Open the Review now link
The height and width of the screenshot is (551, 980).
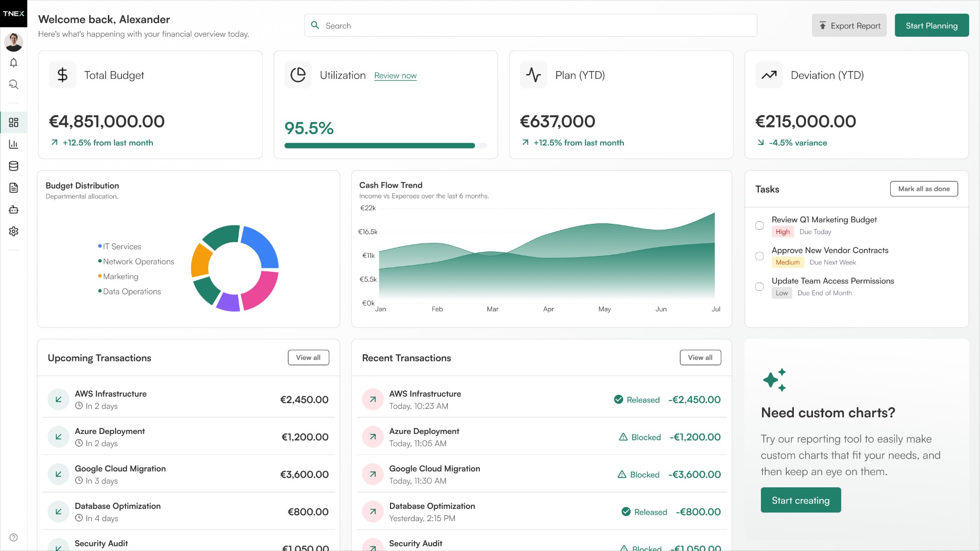[395, 75]
